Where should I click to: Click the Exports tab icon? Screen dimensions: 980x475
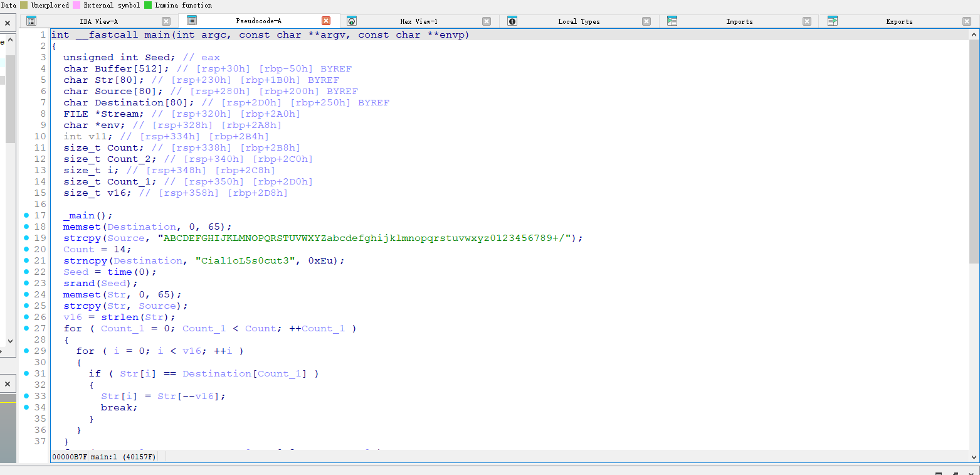pyautogui.click(x=833, y=21)
